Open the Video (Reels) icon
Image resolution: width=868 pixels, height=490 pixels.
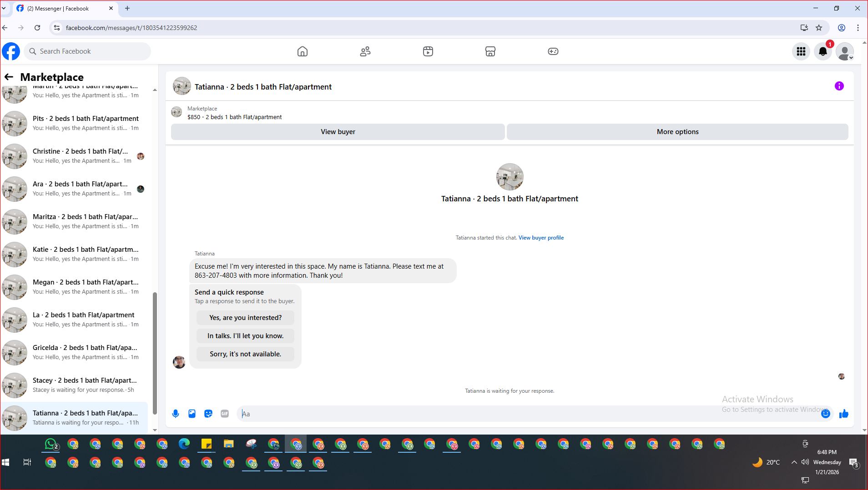(x=428, y=51)
